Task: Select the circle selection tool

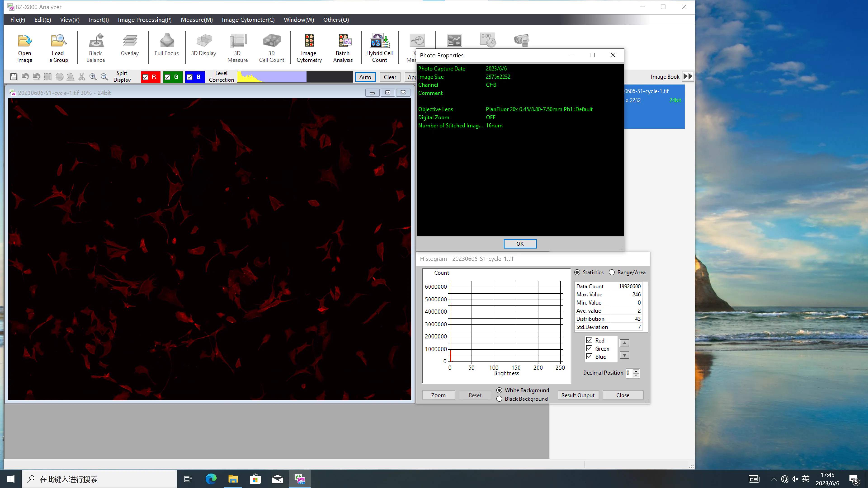Action: point(59,77)
